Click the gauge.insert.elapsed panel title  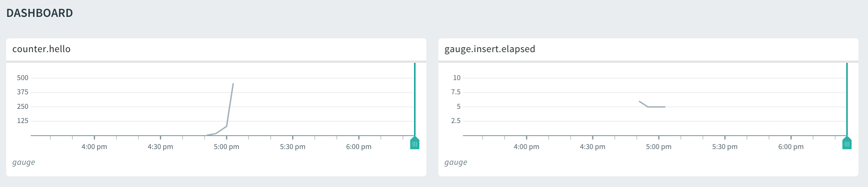click(x=490, y=49)
